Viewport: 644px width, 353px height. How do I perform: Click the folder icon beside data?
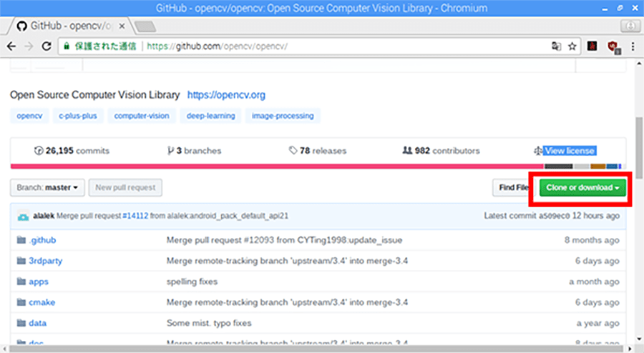(21, 323)
